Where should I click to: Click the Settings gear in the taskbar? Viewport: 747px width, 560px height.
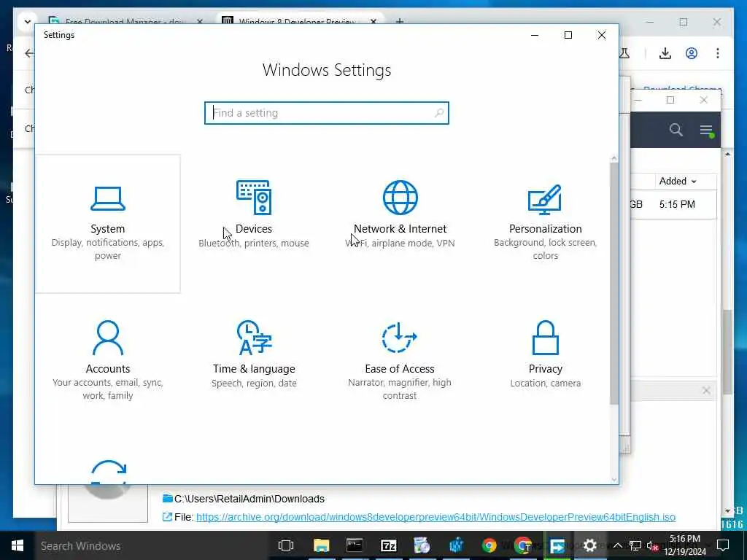coord(589,545)
